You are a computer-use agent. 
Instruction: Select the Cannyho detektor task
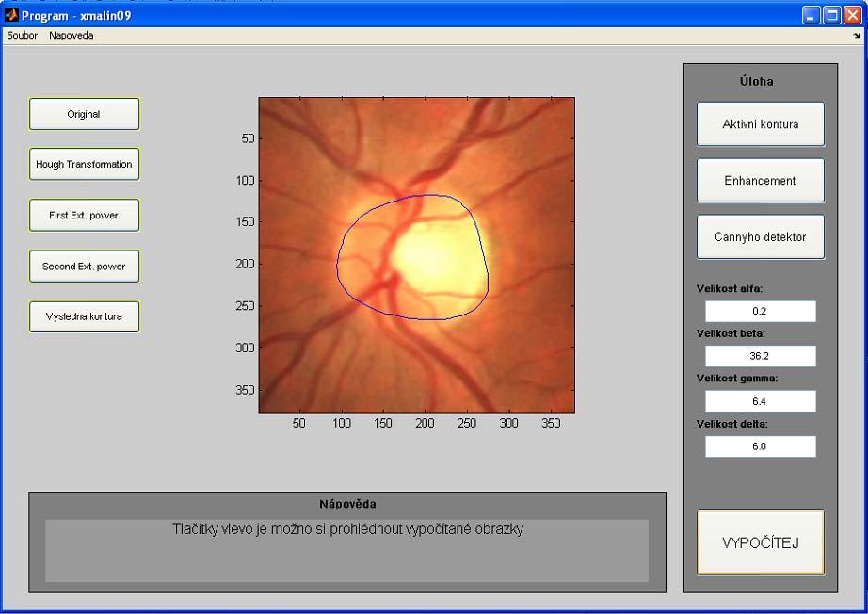pos(760,237)
